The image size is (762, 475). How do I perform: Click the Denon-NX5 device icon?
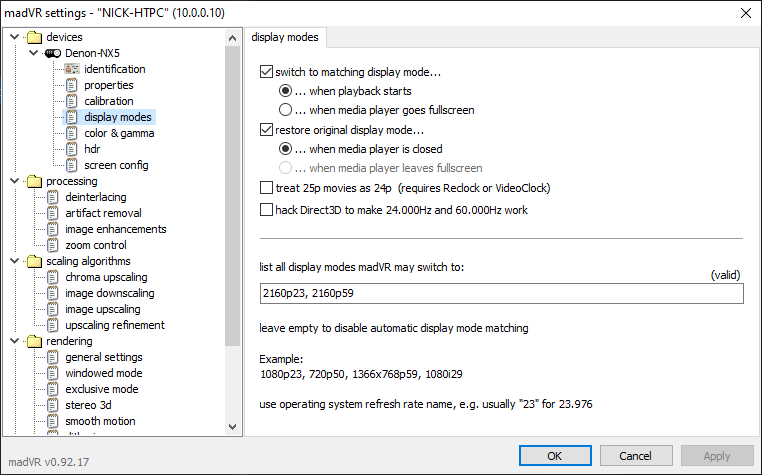[54, 53]
